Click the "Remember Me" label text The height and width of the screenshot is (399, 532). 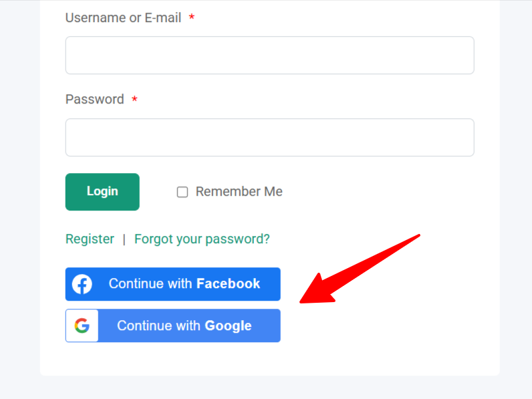(239, 192)
